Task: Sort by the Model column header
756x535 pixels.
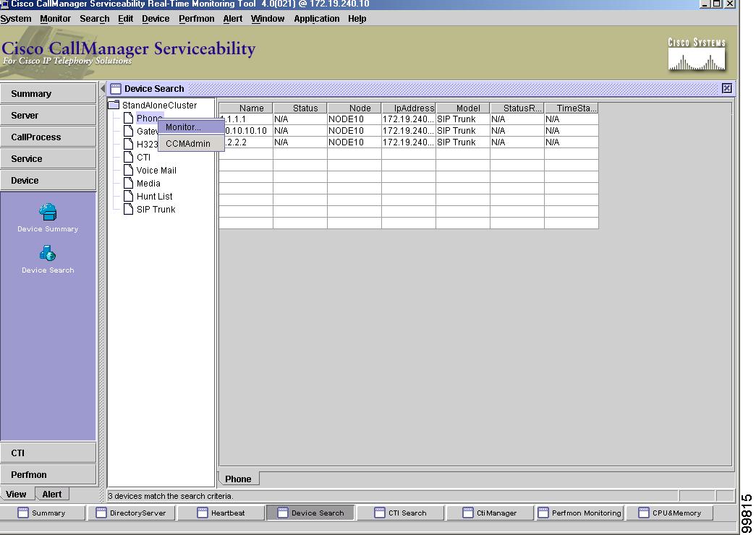Action: click(x=463, y=108)
